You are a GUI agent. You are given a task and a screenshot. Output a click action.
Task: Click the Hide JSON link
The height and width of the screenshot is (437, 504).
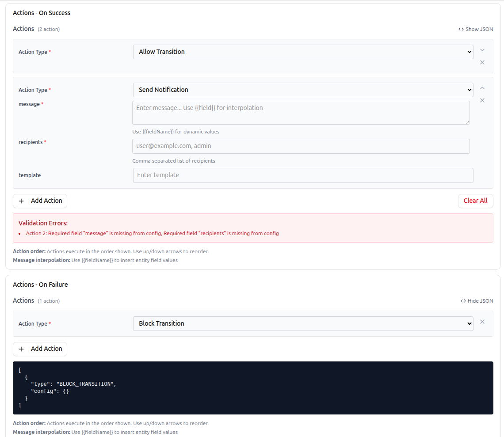[480, 300]
